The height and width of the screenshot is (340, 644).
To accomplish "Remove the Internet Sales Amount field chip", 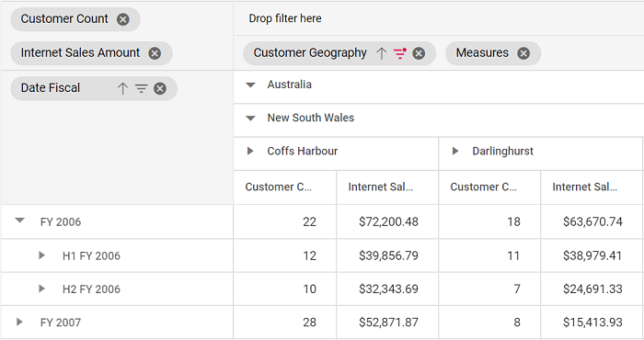I will tap(155, 53).
